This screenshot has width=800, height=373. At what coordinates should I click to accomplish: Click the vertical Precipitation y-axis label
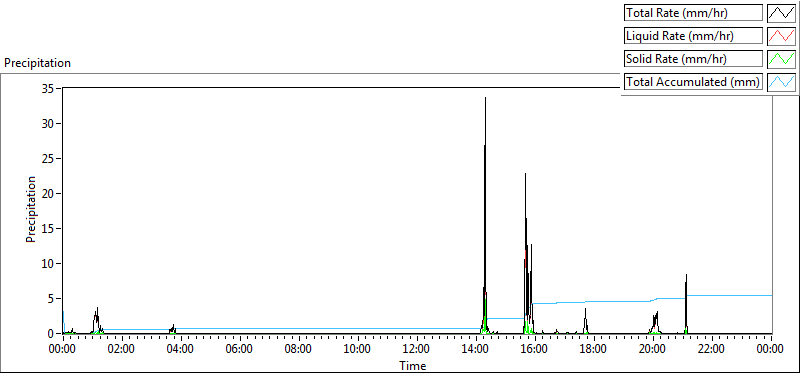point(31,209)
